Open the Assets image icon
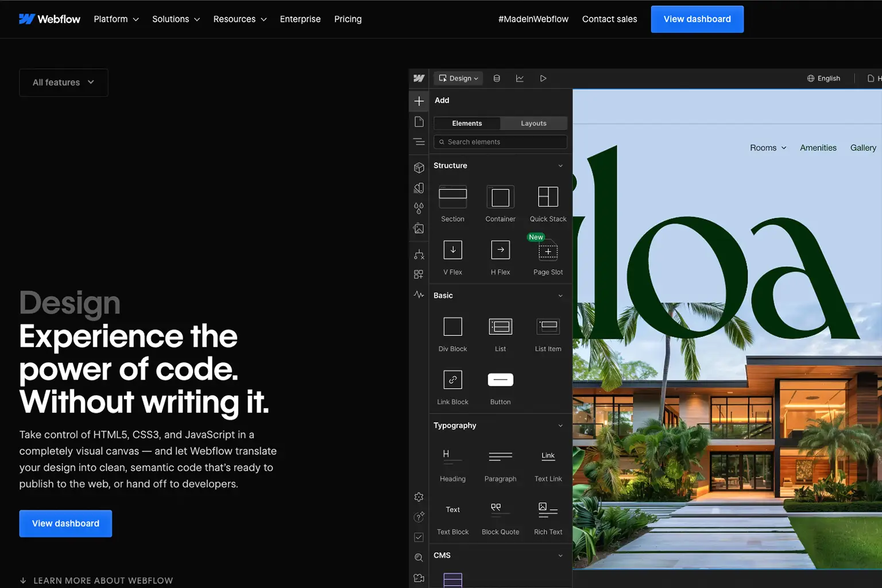Viewport: 882px width, 588px height. [419, 228]
